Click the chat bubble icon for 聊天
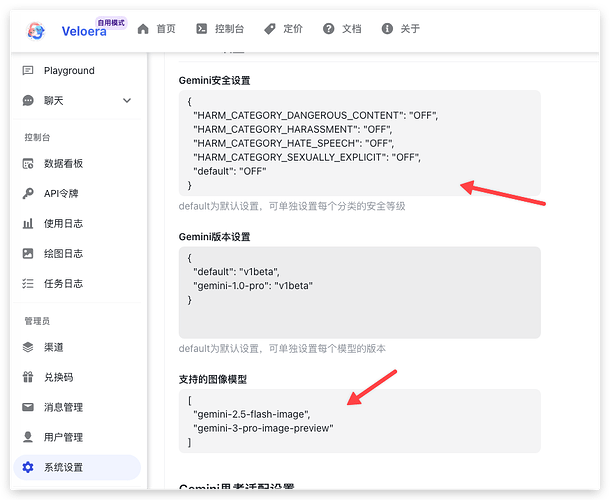The image size is (610, 500). coord(28,100)
